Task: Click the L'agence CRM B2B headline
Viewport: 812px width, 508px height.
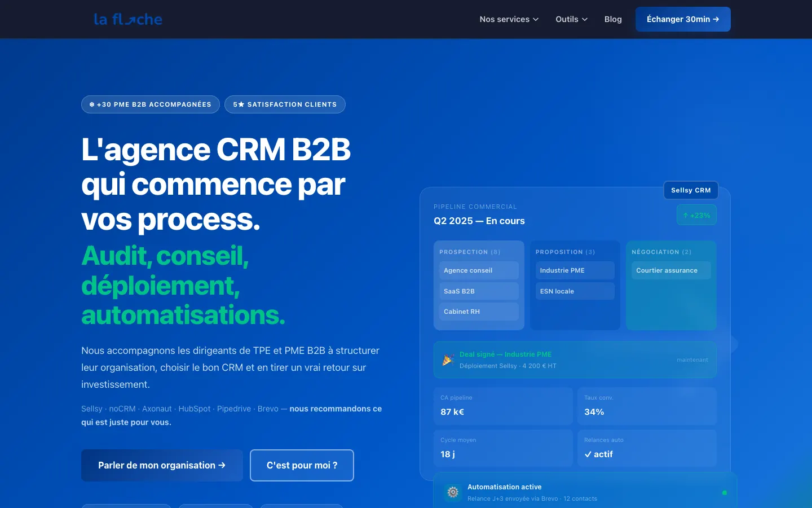Action: point(216,184)
